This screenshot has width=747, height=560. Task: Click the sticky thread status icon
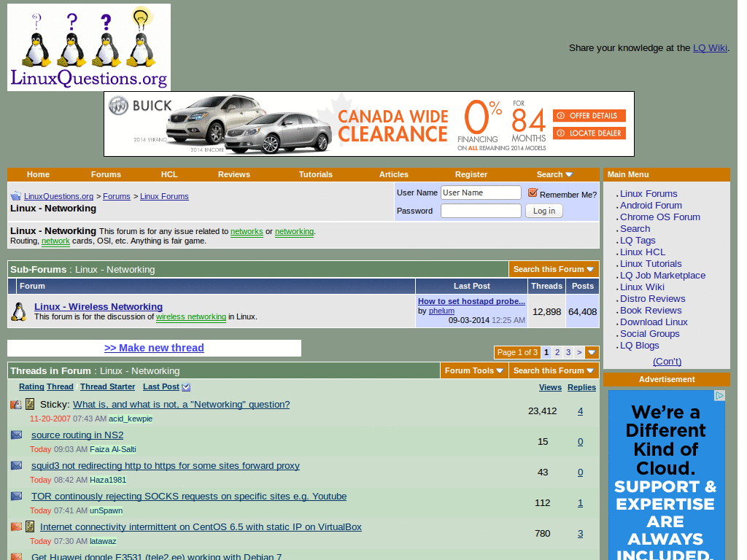coord(16,405)
